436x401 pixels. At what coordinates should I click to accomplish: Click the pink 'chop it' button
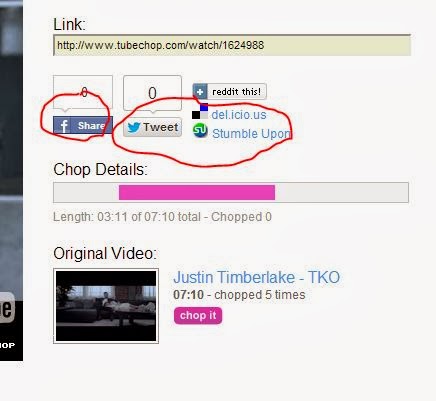point(198,315)
